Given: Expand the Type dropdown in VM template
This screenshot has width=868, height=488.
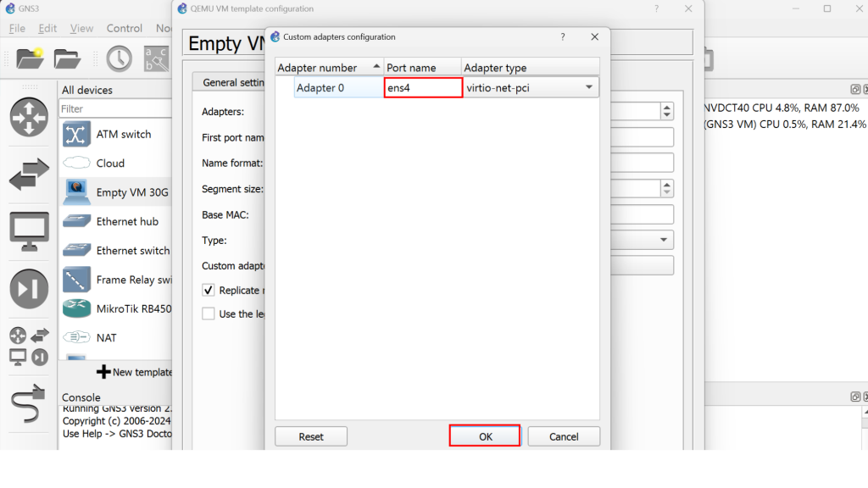Looking at the screenshot, I should [x=665, y=240].
